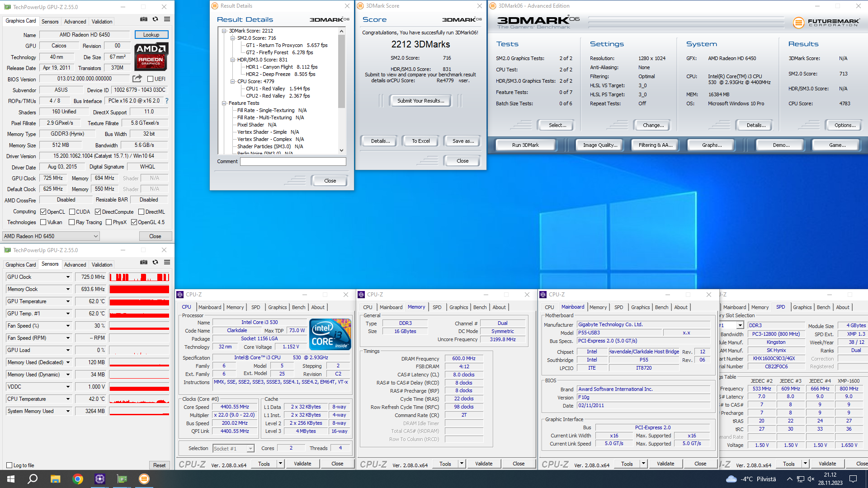Click the GPU-Z screenshot camera icon in Graphics Card window
868x488 pixels.
tap(143, 19)
